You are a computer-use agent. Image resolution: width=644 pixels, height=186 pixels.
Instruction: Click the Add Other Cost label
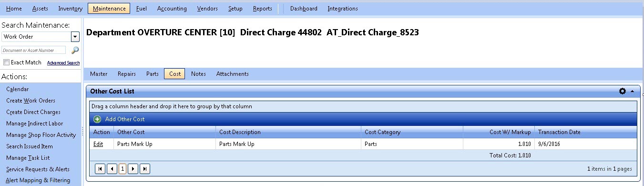pos(125,119)
